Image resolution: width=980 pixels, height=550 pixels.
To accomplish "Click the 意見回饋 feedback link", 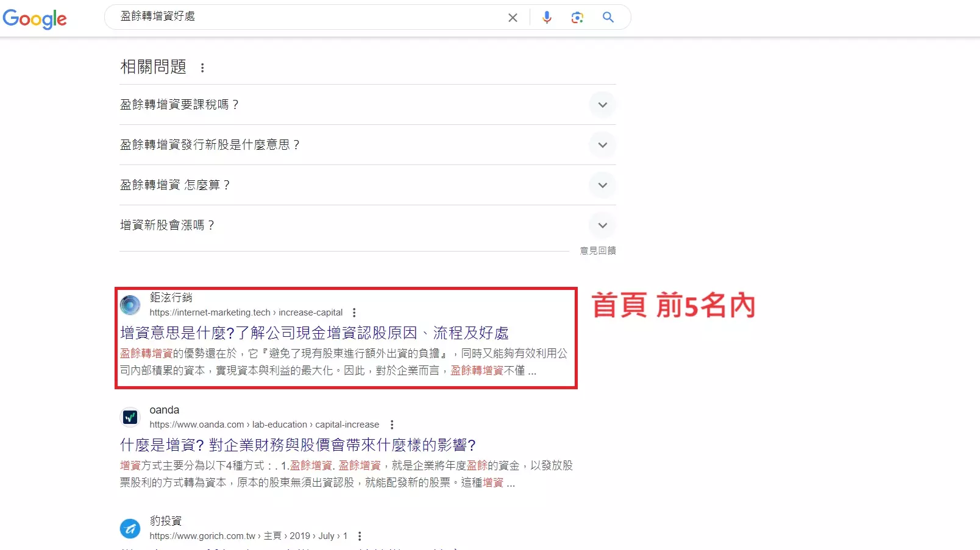I will [597, 250].
